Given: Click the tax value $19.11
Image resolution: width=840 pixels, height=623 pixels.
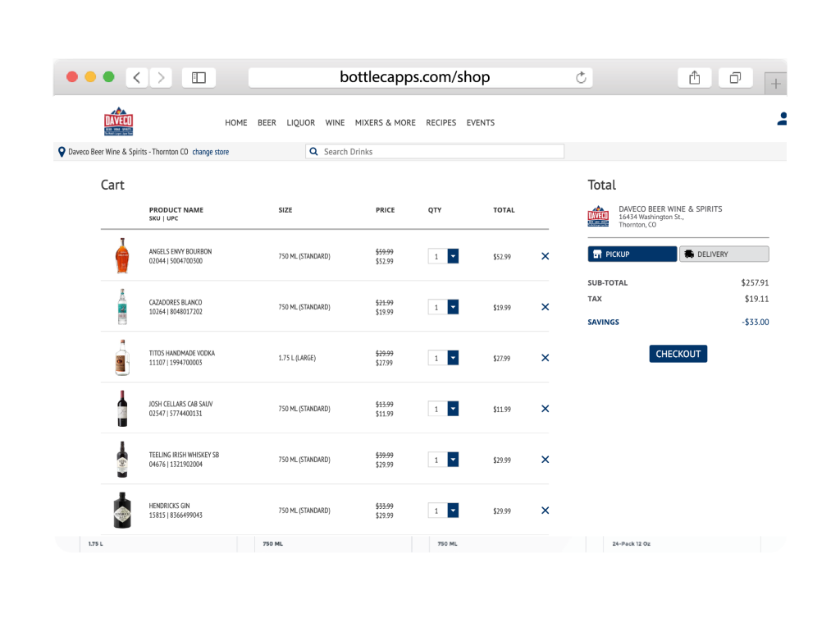Looking at the screenshot, I should point(756,299).
